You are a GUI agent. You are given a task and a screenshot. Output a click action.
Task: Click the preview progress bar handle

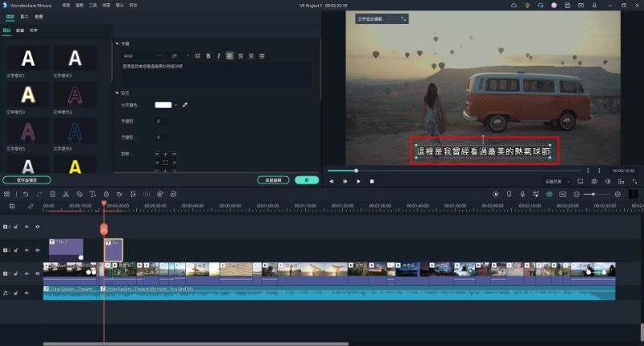click(356, 171)
